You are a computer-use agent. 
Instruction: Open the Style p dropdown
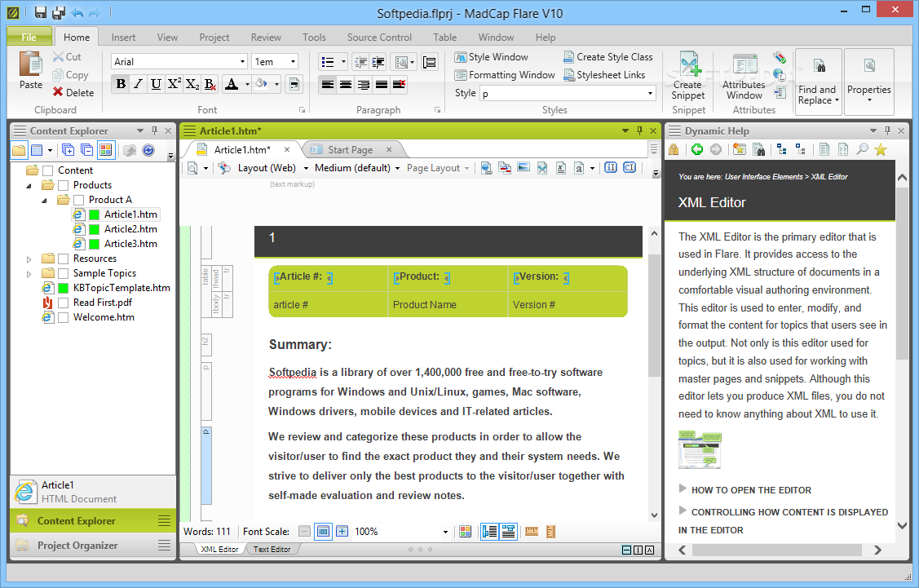click(x=650, y=93)
